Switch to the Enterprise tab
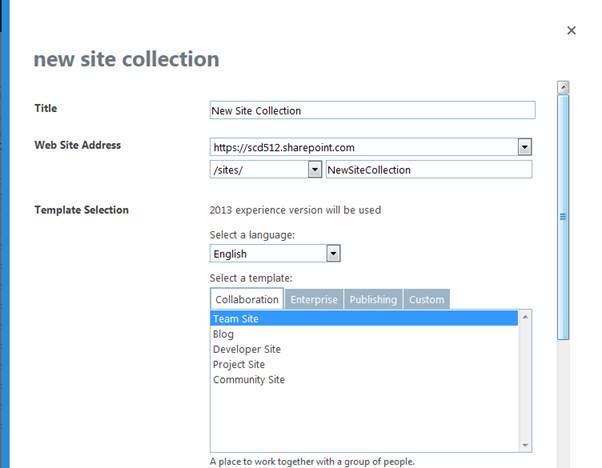The image size is (602, 468). click(314, 299)
